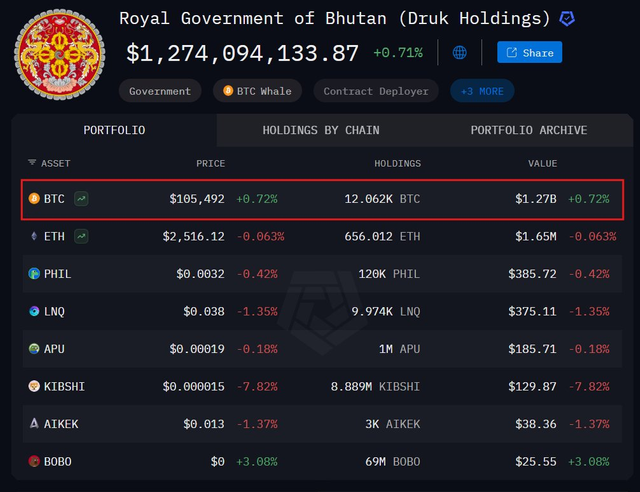Click the Royal Government of Bhutan title
The image size is (640, 492).
click(x=335, y=18)
